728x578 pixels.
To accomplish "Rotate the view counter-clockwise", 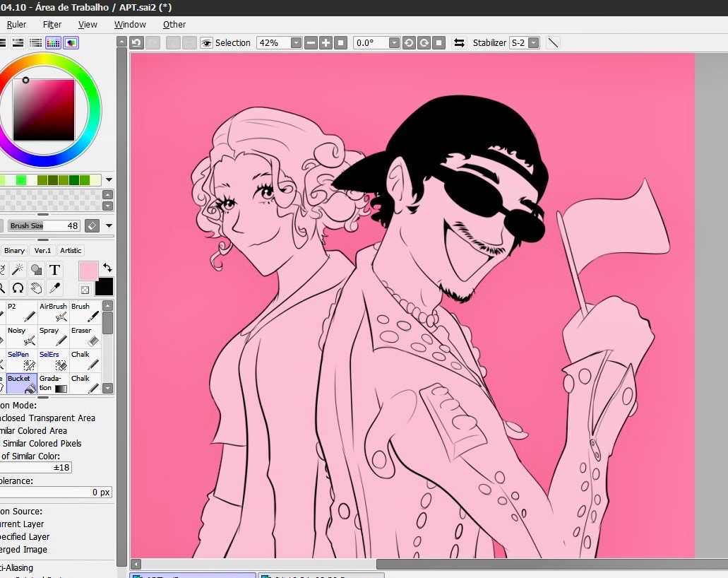I will pyautogui.click(x=409, y=42).
